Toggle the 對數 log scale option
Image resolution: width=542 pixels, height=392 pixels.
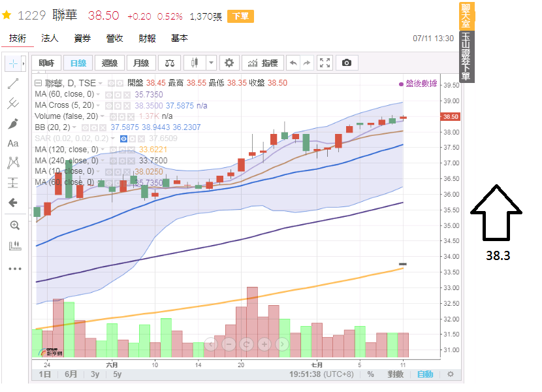(x=396, y=374)
